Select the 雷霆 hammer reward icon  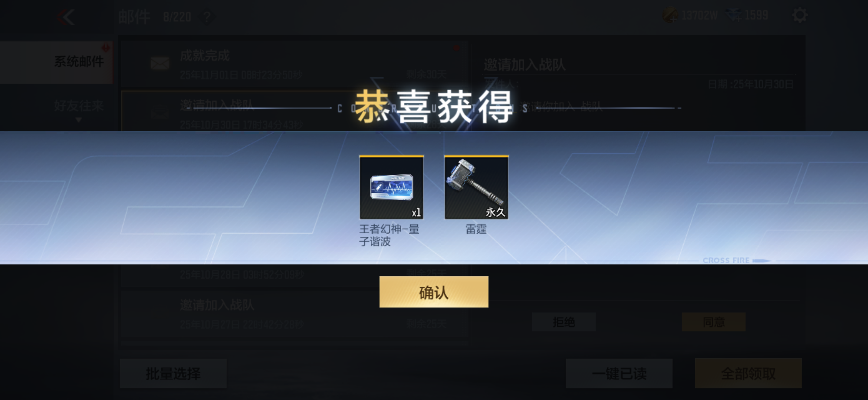click(476, 187)
